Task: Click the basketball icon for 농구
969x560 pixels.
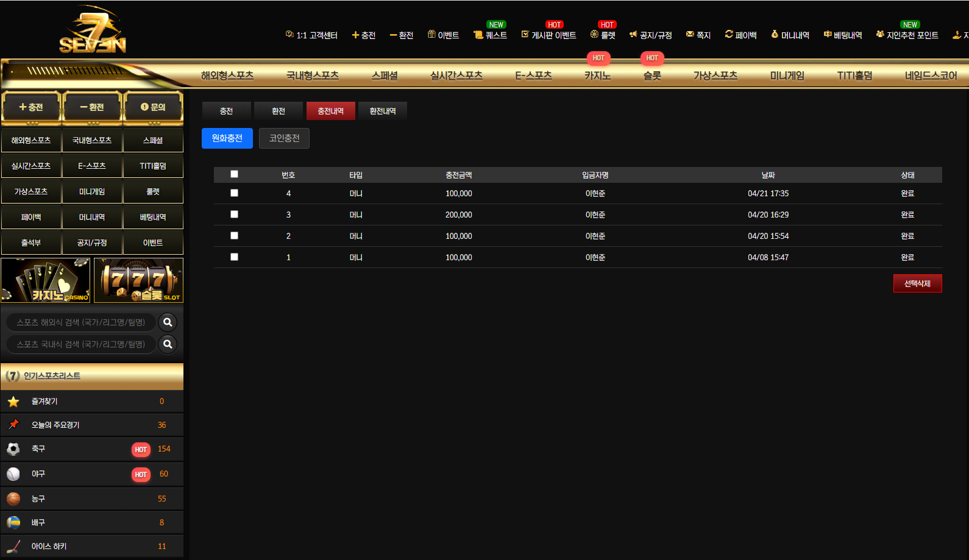Action: (13, 499)
